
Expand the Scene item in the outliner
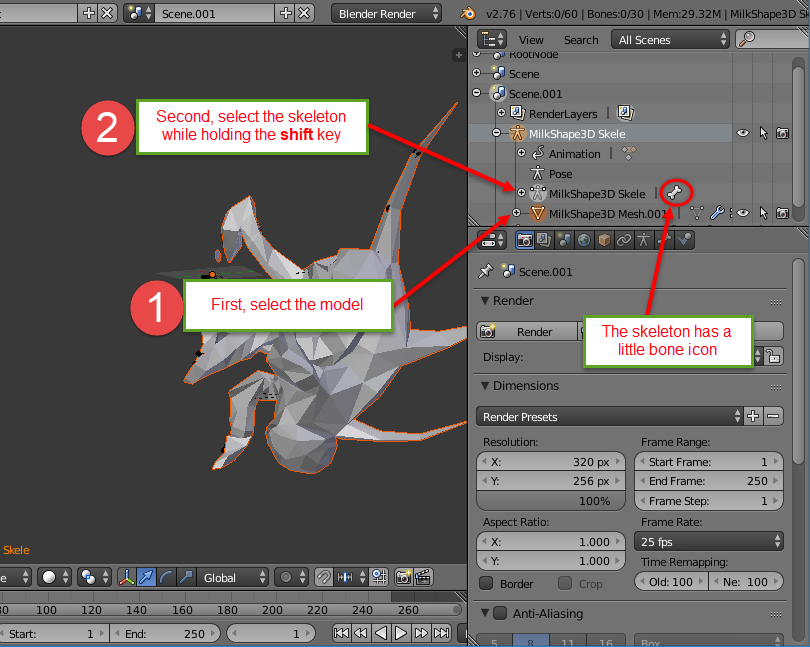click(476, 73)
